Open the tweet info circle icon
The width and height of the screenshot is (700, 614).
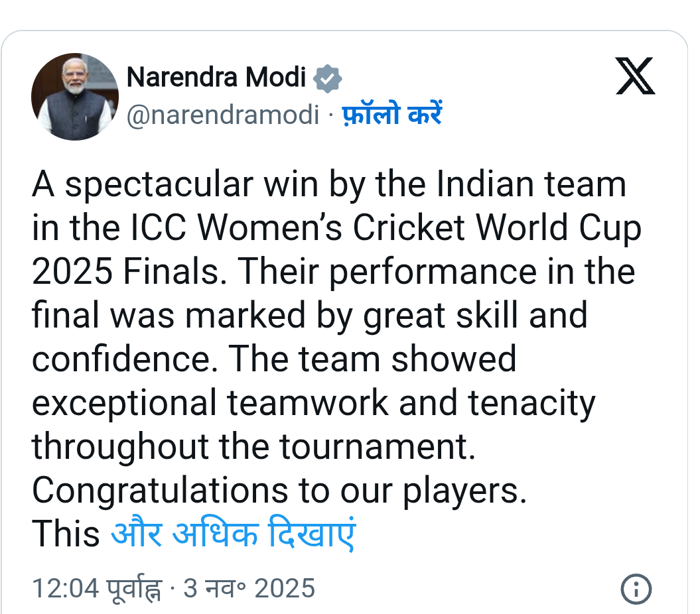click(636, 589)
